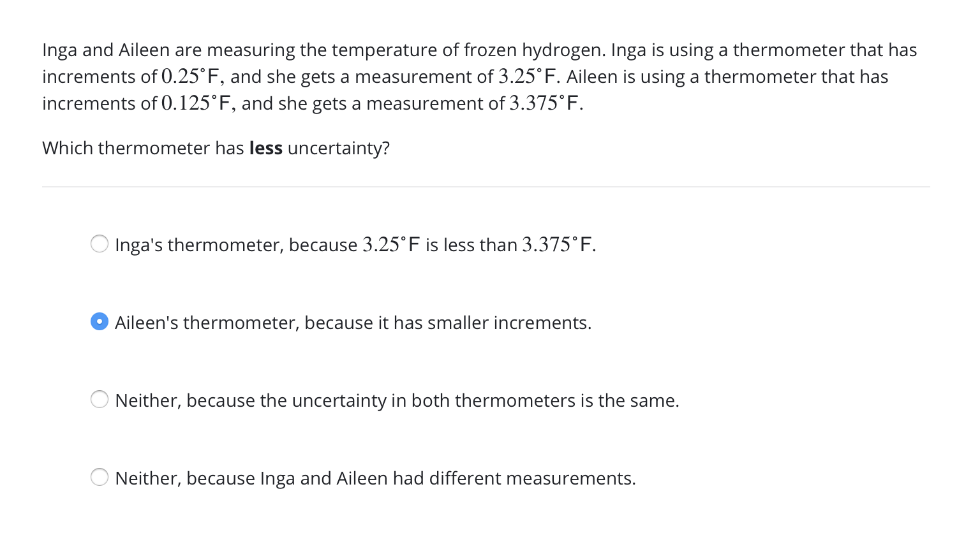980x533 pixels.
Task: Click the text 'Inga's thermometer, because 3.25°F is less'
Action: (x=355, y=245)
